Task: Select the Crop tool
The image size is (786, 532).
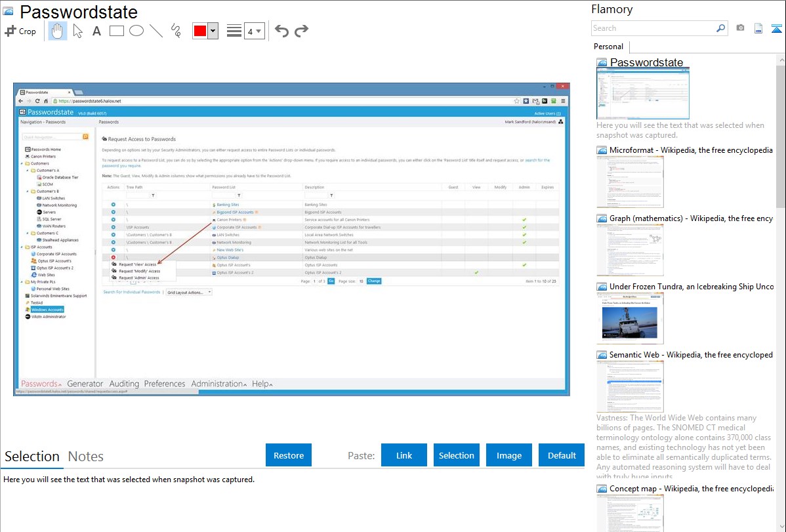Action: coord(20,31)
